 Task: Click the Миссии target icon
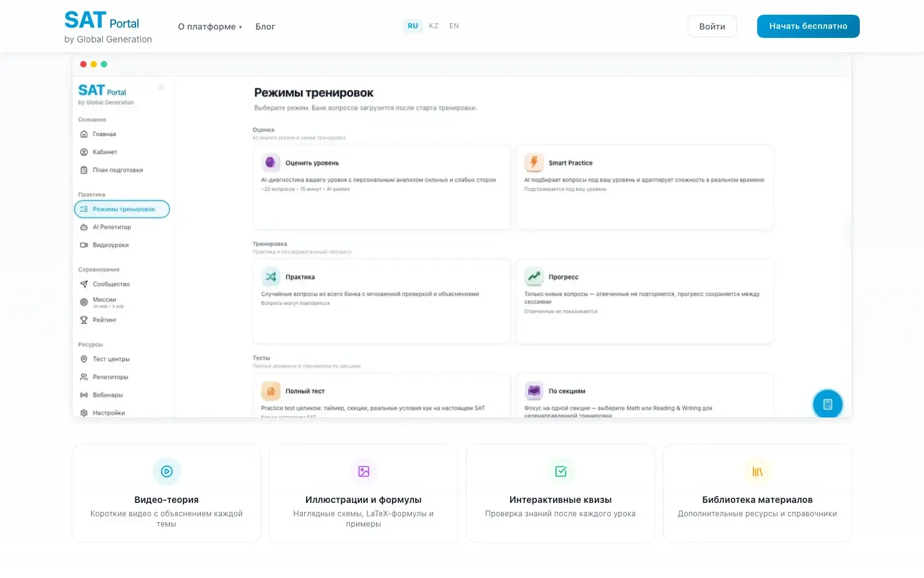(x=83, y=302)
